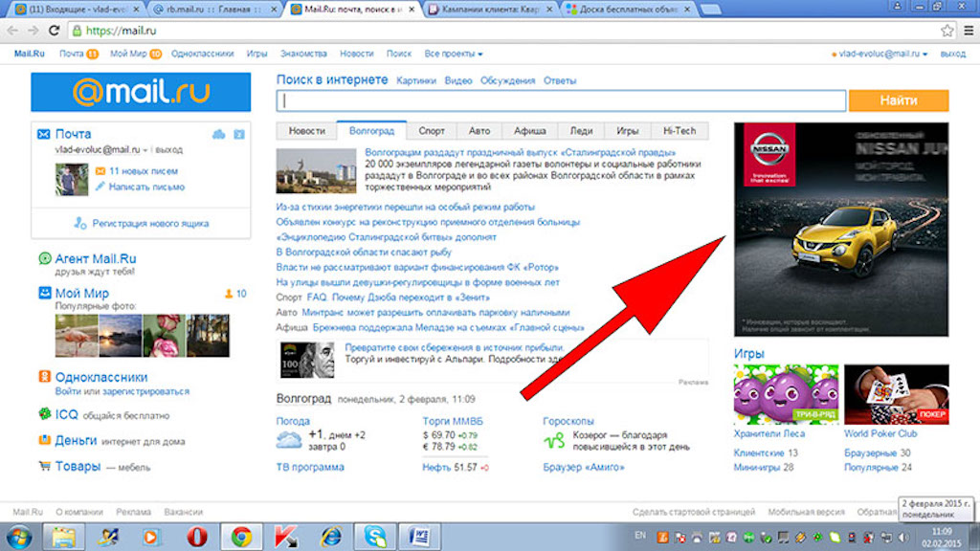
Task: Click the Агент Mail.Ru green icon
Action: (x=44, y=258)
